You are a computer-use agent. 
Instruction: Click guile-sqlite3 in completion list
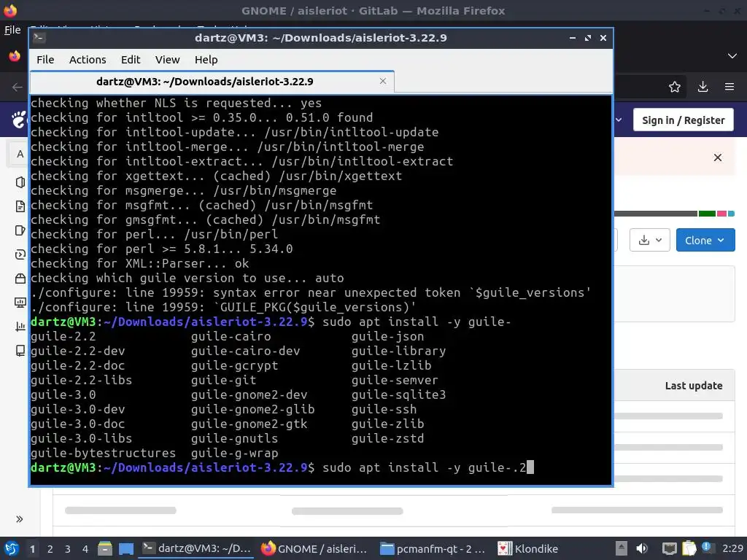[x=399, y=394]
